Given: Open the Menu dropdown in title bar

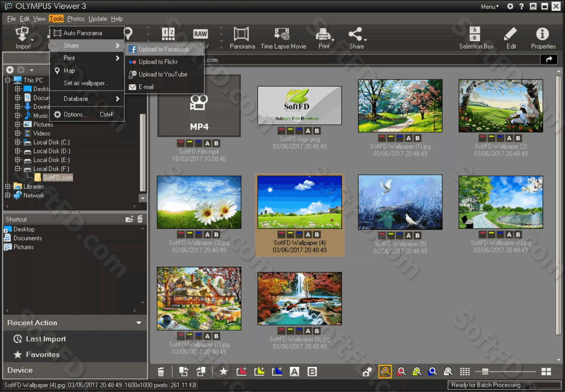Looking at the screenshot, I should point(490,6).
